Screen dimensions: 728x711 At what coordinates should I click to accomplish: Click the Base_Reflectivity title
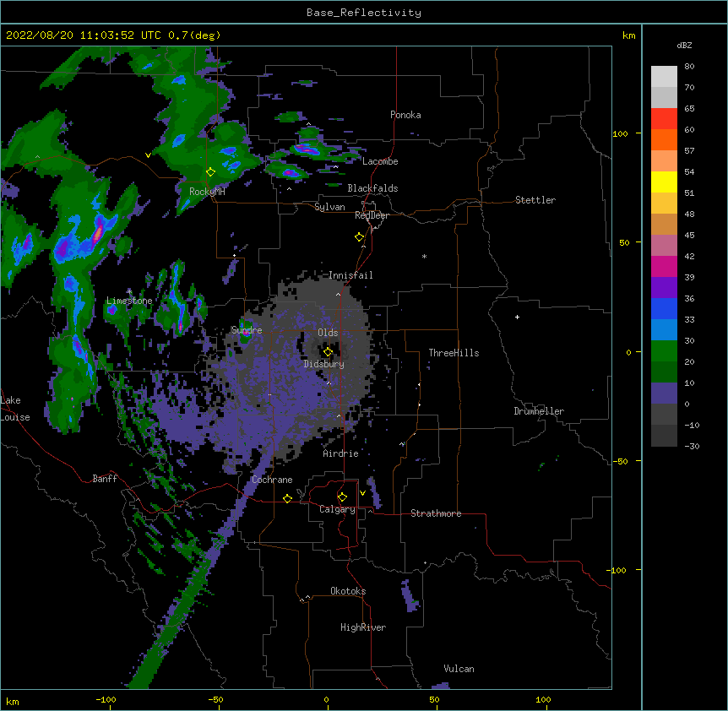click(364, 13)
